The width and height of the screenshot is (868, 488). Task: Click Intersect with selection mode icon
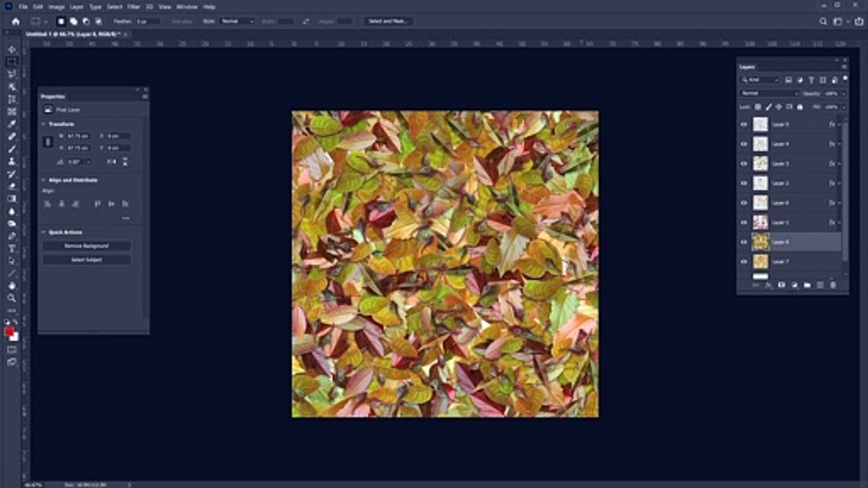[98, 22]
